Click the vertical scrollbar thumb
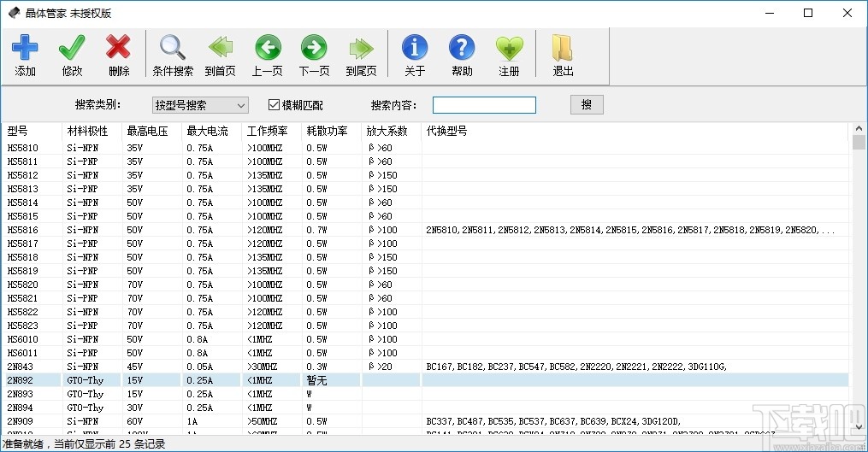Viewport: 868px width, 452px height. click(859, 142)
